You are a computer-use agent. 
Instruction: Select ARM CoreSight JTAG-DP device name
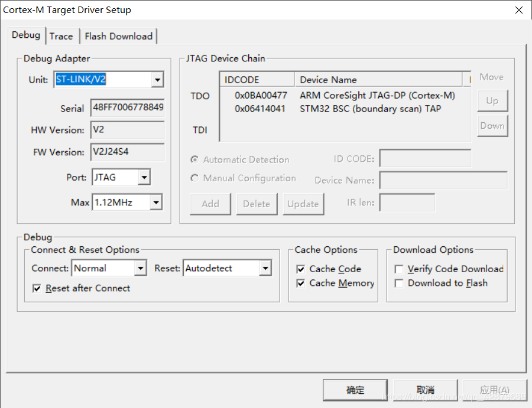377,96
